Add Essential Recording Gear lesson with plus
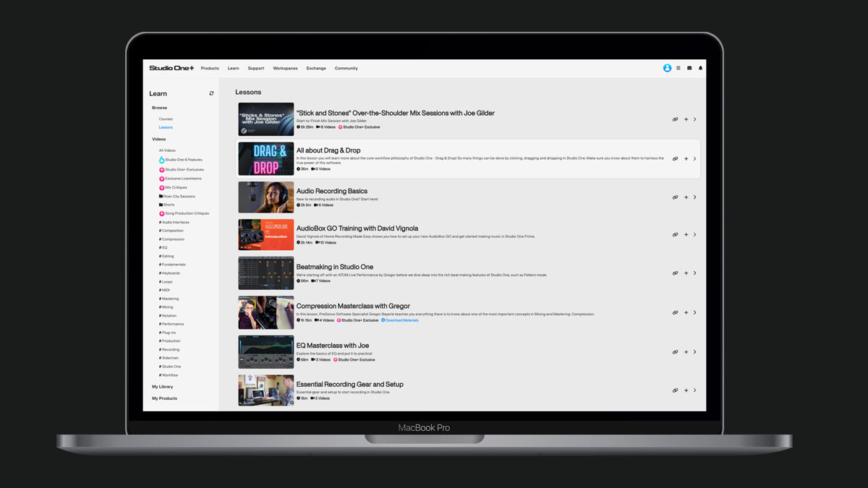Viewport: 868px width, 488px height. pos(686,390)
